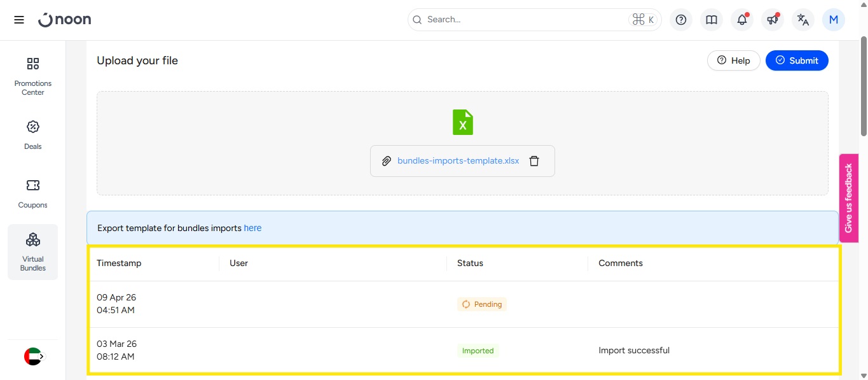The image size is (868, 380).
Task: Select Virtual Bundles in sidebar
Action: [x=33, y=252]
